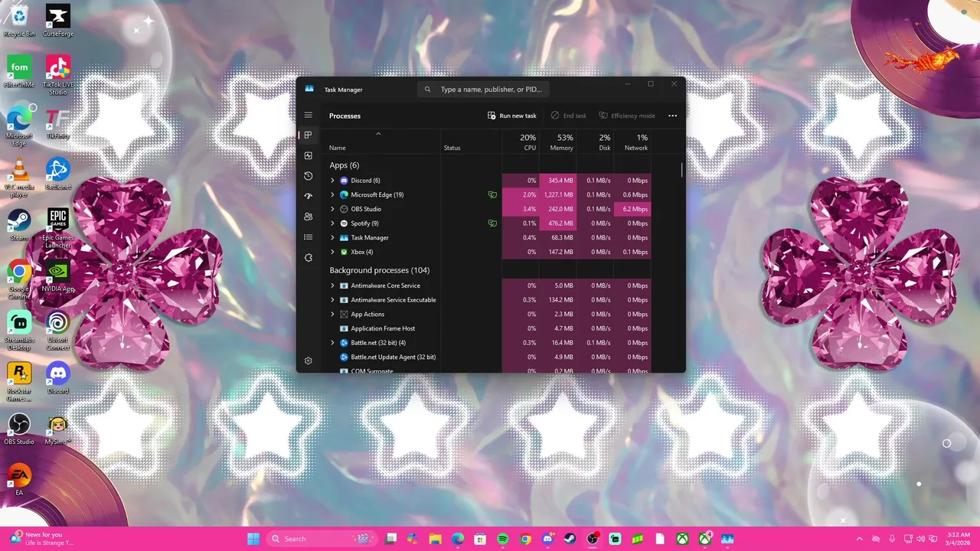Viewport: 980px width, 551px height.
Task: Select the TikFinity desktop icon
Action: (57, 124)
